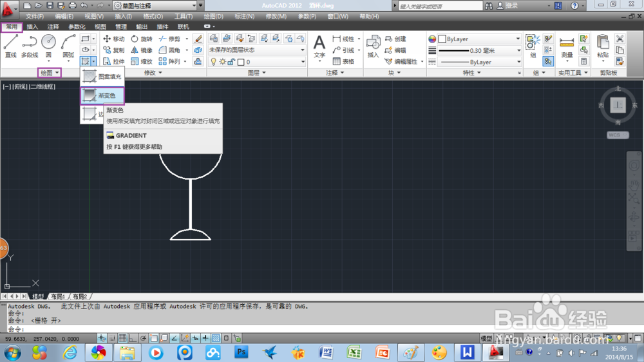The height and width of the screenshot is (362, 644).
Task: Select 图案填充 from hatch flyout
Action: [102, 77]
